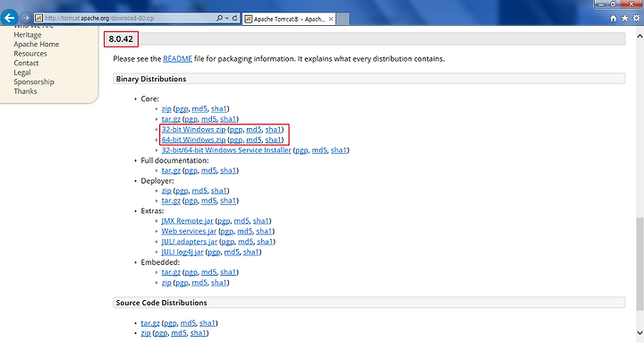Download the Core zip distribution
This screenshot has width=644, height=343.
tap(166, 109)
